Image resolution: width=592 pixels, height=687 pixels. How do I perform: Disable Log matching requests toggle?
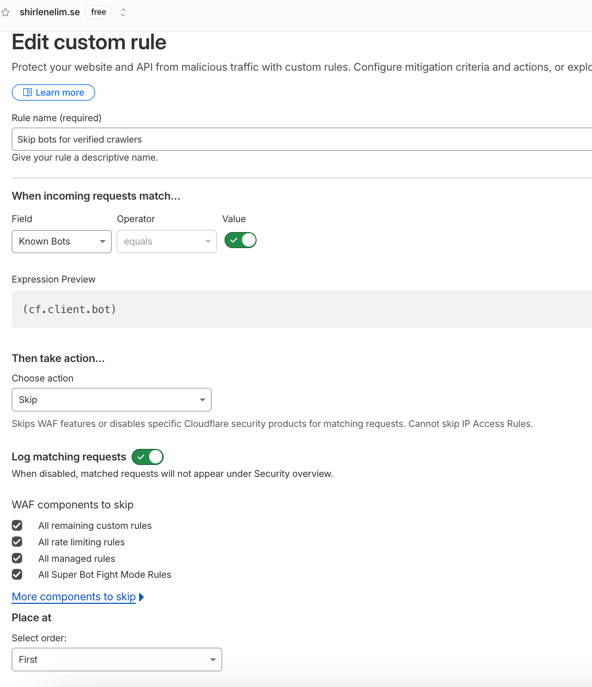(x=148, y=457)
